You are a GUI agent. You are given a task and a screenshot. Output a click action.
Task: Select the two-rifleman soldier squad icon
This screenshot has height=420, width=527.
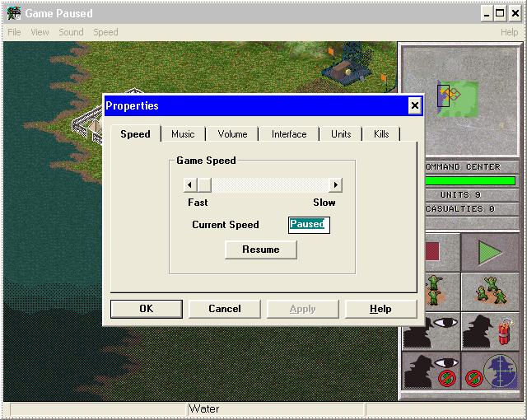pyautogui.click(x=436, y=291)
